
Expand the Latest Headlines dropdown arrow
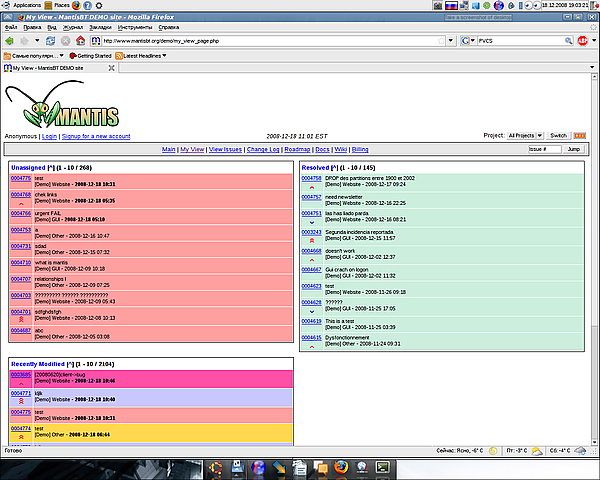coord(165,56)
